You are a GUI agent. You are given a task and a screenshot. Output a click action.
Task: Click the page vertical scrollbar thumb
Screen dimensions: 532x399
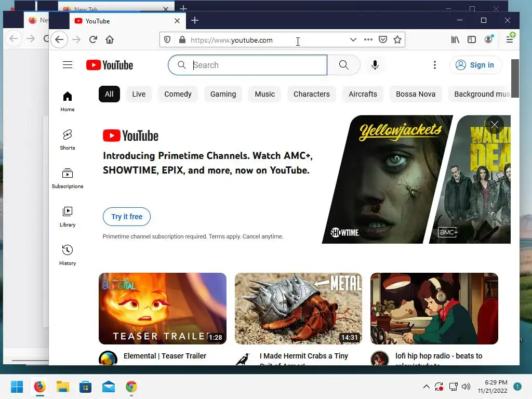click(x=515, y=78)
